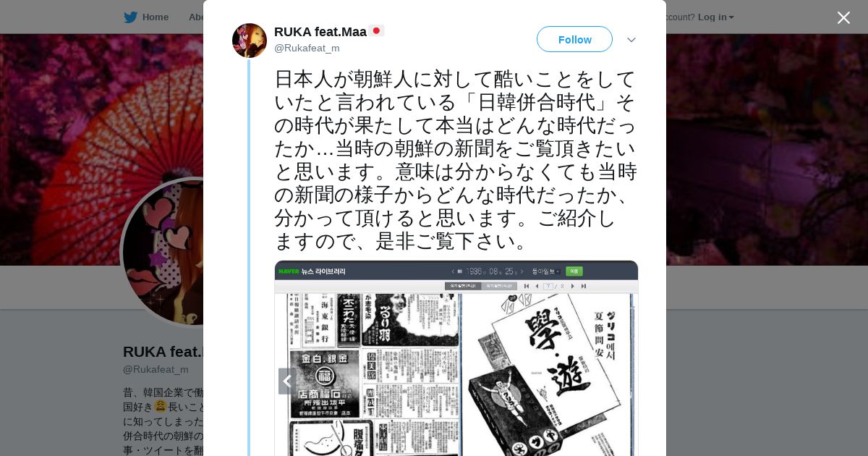Go to previous page triangle in viewer
868x456 pixels.
(x=537, y=286)
